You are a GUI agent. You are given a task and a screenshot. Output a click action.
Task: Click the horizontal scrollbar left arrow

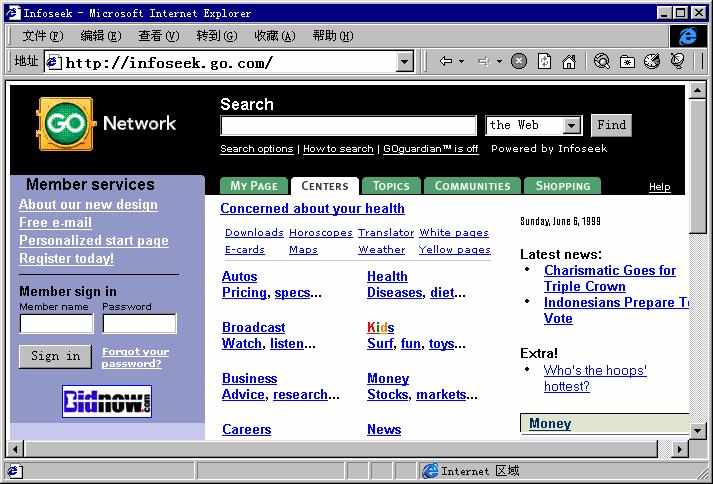pyautogui.click(x=15, y=449)
